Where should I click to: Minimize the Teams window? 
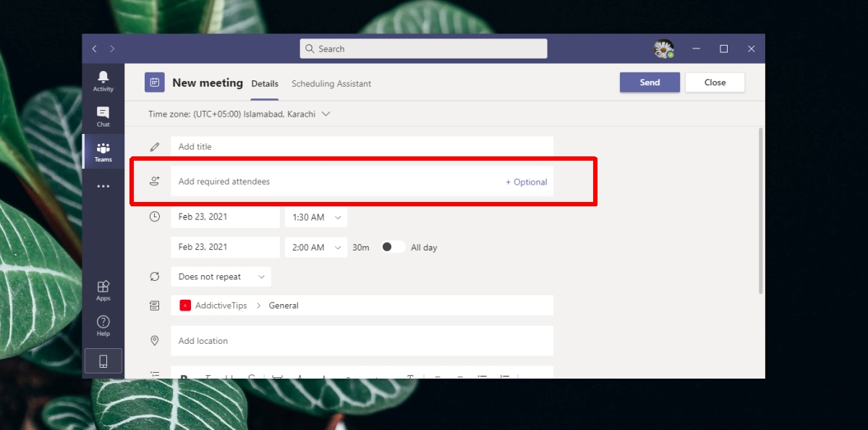coord(696,49)
